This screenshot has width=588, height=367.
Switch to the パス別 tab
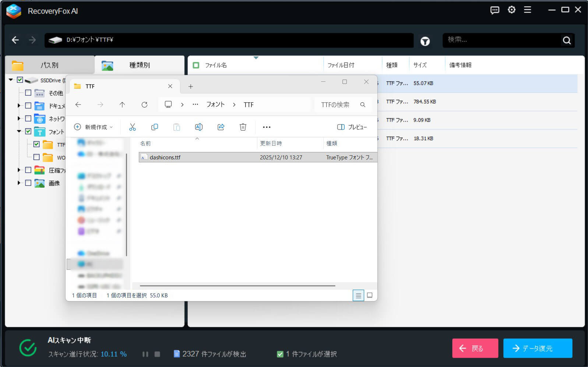(49, 65)
